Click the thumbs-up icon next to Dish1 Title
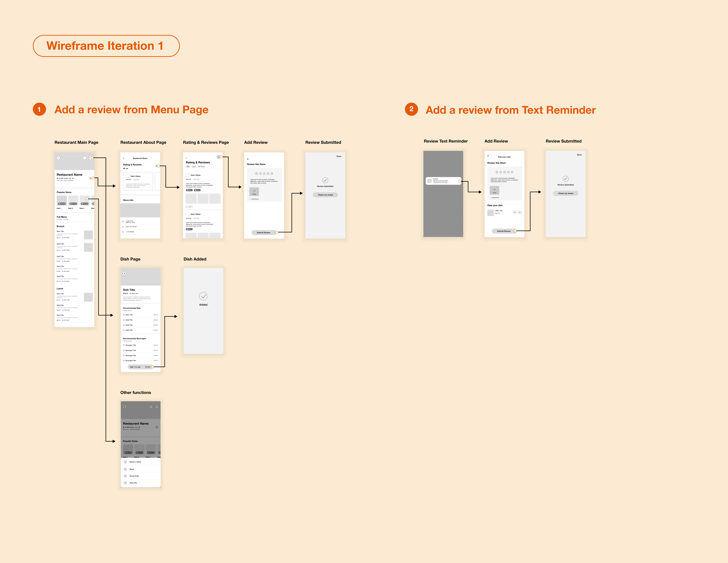The width and height of the screenshot is (728, 563). point(520,212)
